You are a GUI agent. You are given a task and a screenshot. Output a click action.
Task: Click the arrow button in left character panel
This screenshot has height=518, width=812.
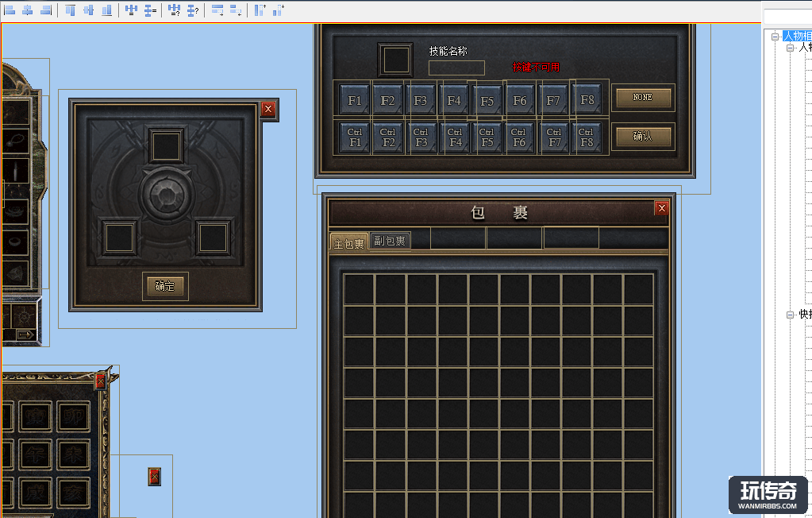tap(25, 335)
